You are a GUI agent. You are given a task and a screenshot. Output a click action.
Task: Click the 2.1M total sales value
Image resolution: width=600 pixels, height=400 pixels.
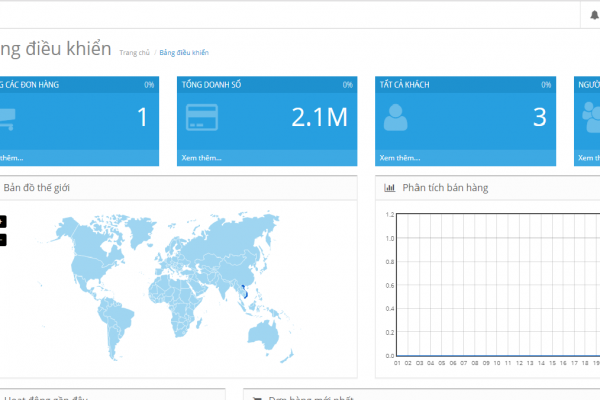[x=320, y=117]
